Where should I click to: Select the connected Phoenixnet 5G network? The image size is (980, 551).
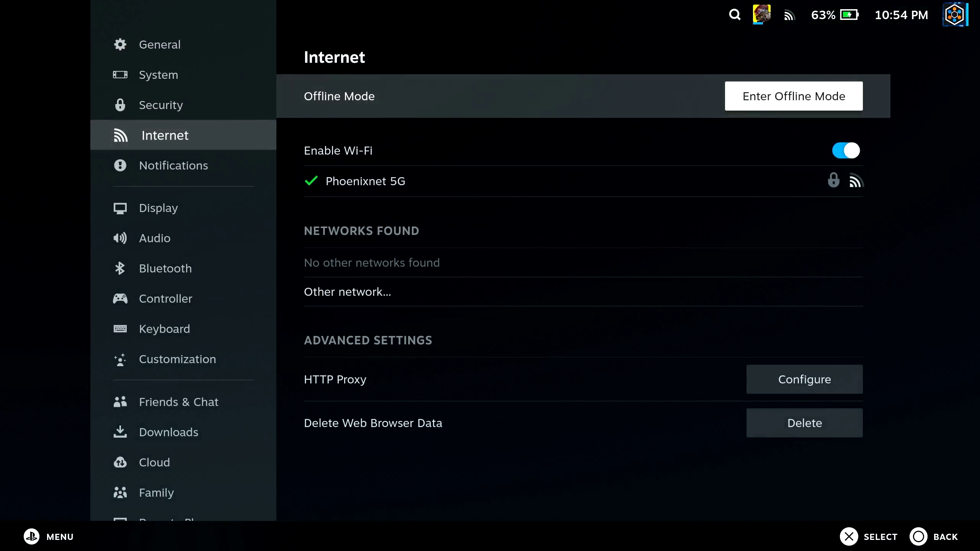tap(365, 181)
